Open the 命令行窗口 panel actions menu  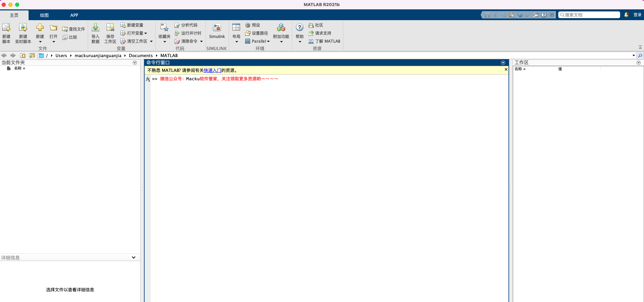click(503, 63)
